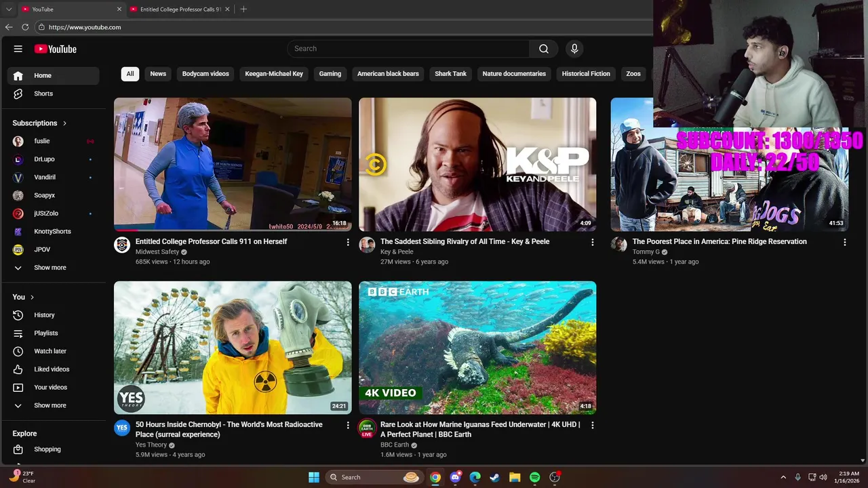
Task: Select the Shark Tank filter chip
Action: [x=450, y=74]
